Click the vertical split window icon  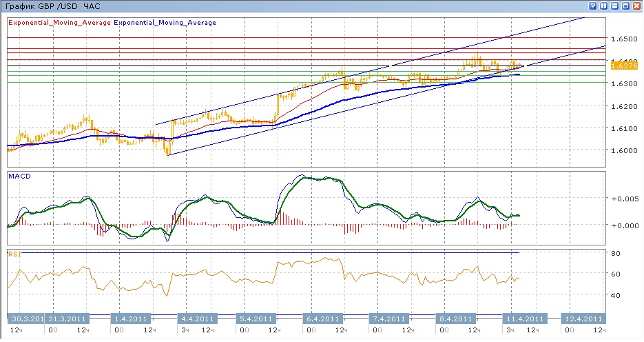(x=604, y=6)
